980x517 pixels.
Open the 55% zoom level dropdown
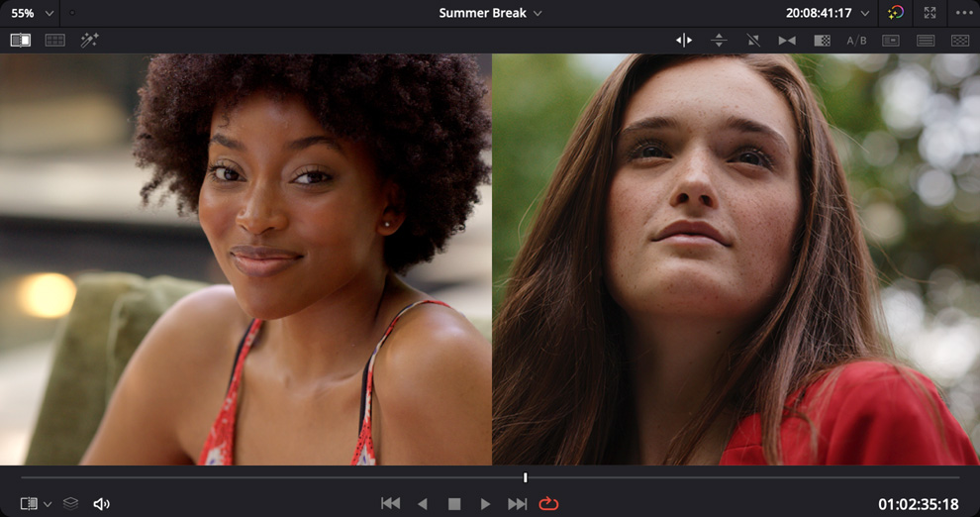tap(32, 13)
